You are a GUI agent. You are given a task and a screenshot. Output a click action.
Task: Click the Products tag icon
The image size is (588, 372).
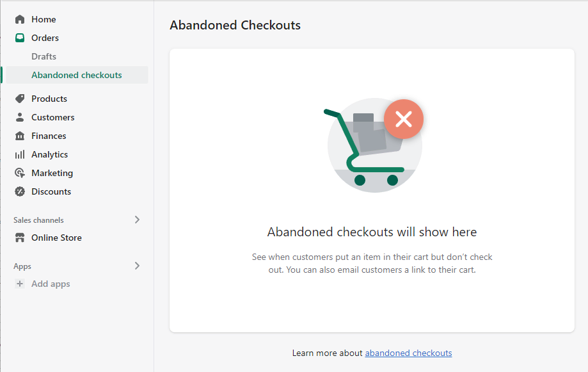[x=20, y=99]
